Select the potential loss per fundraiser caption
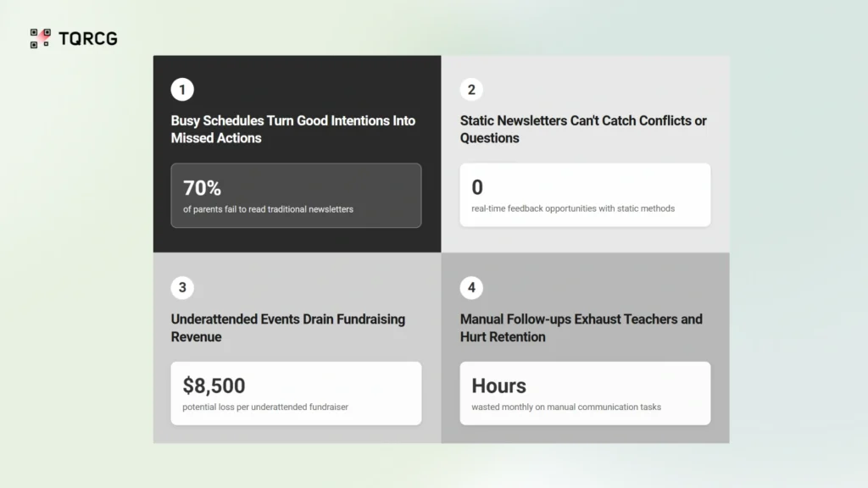Viewport: 868px width, 488px height. pyautogui.click(x=265, y=407)
